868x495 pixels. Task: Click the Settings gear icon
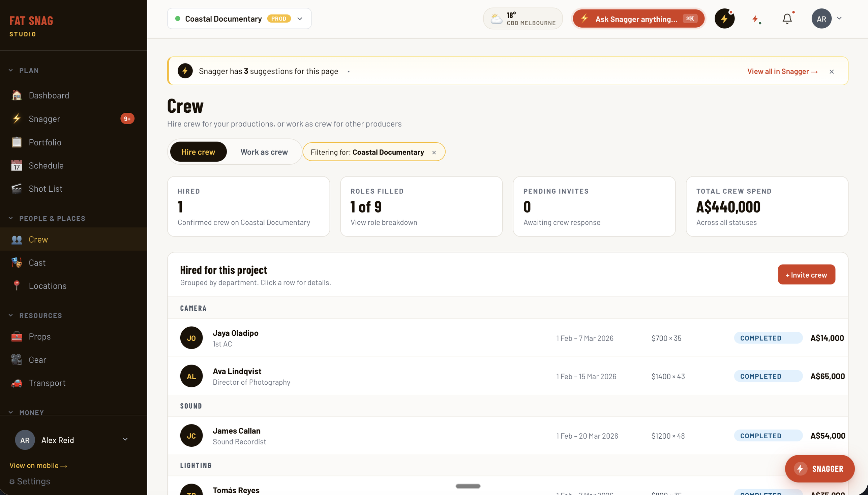12,482
